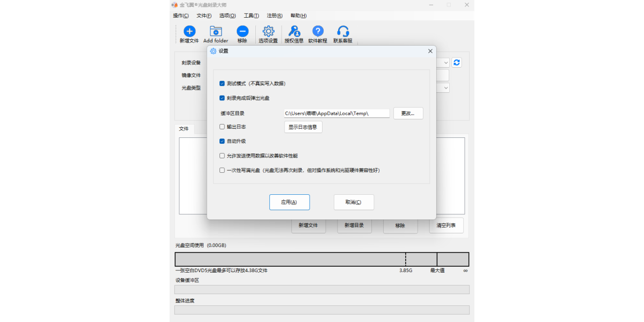Uncheck the 测试模式 checkbox

point(222,84)
